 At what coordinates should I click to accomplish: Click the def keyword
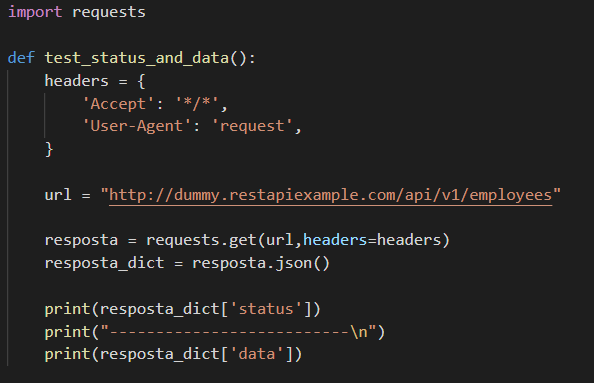pyautogui.click(x=21, y=58)
